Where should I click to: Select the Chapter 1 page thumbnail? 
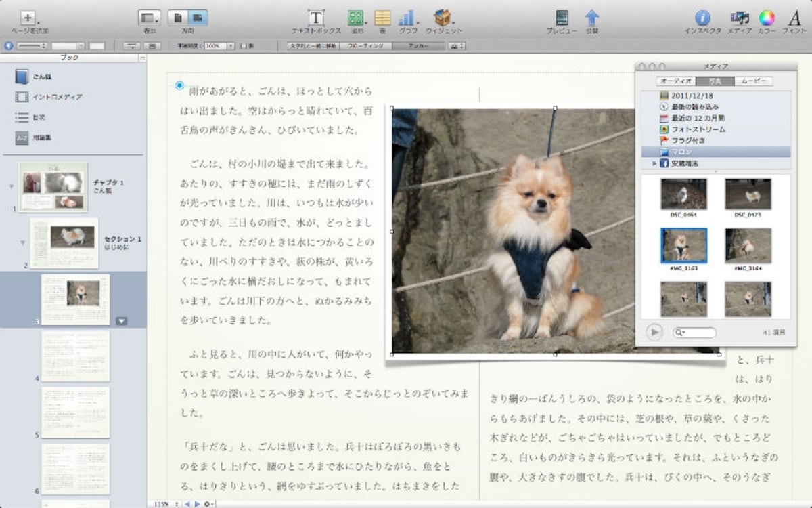(53, 187)
